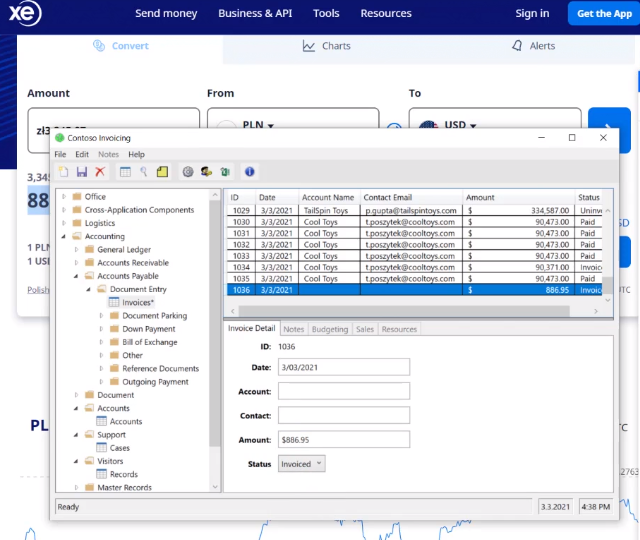Click the XE logo
Screen dimensions: 640x540
(x=25, y=13)
